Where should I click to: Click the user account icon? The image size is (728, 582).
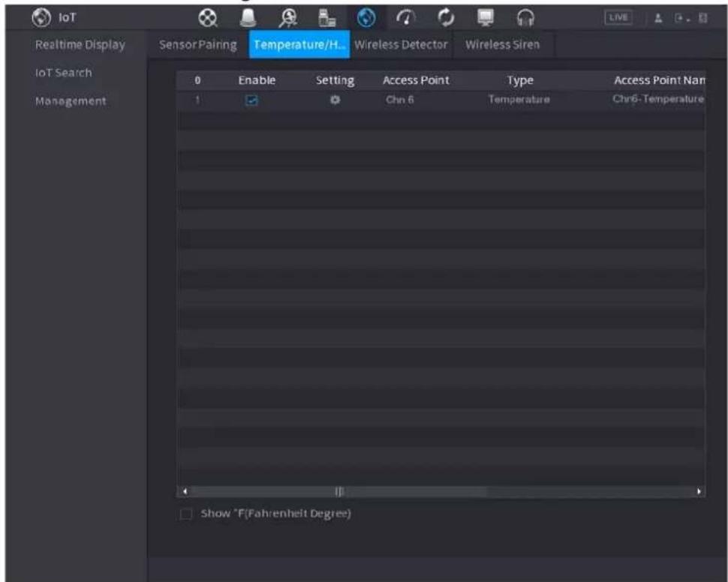pos(658,18)
